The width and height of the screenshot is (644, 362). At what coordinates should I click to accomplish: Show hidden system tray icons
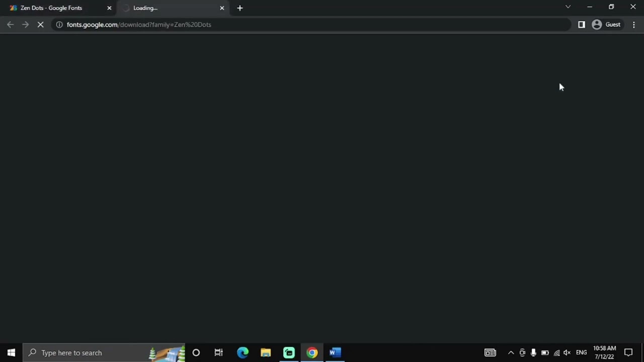pyautogui.click(x=511, y=353)
